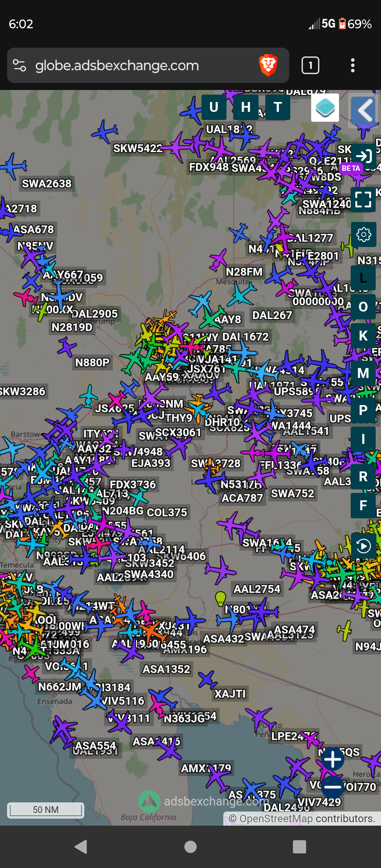Toggle the H button on map
This screenshot has height=868, width=381.
pos(246,107)
